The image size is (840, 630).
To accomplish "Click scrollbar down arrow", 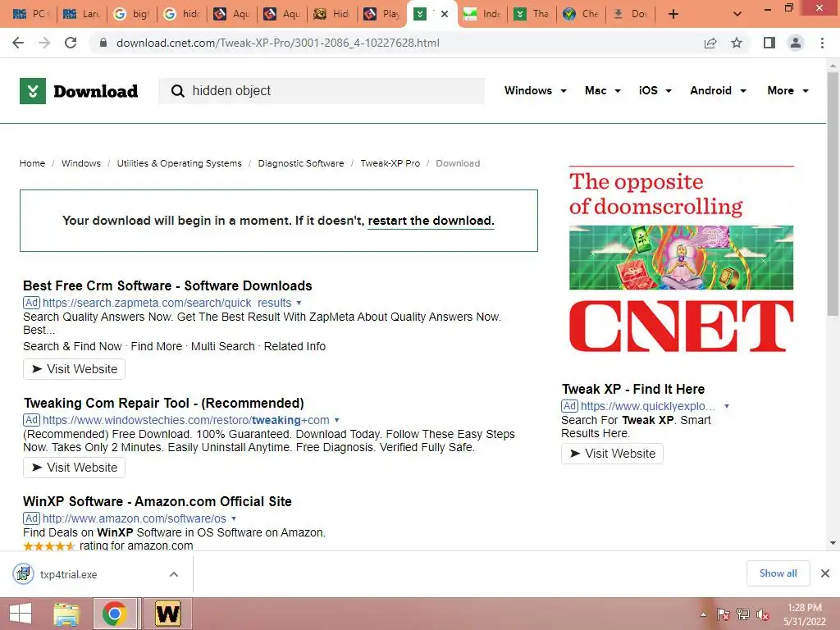I will (x=833, y=543).
